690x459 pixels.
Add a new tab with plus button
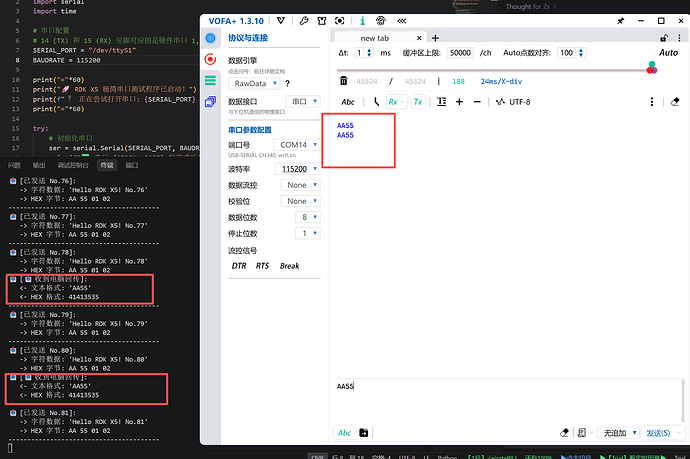point(435,38)
